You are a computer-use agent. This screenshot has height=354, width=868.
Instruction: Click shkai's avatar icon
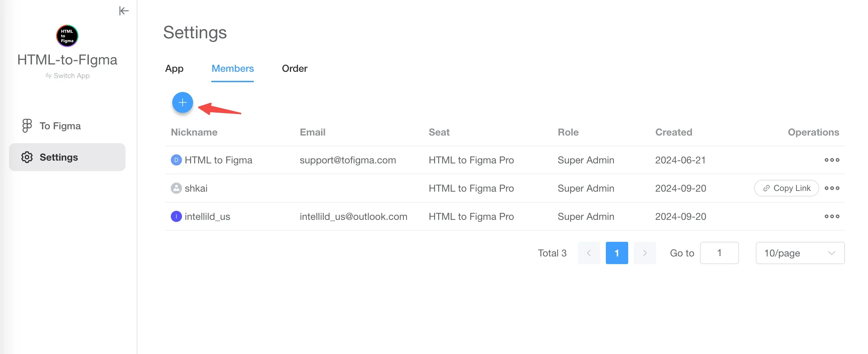point(176,188)
